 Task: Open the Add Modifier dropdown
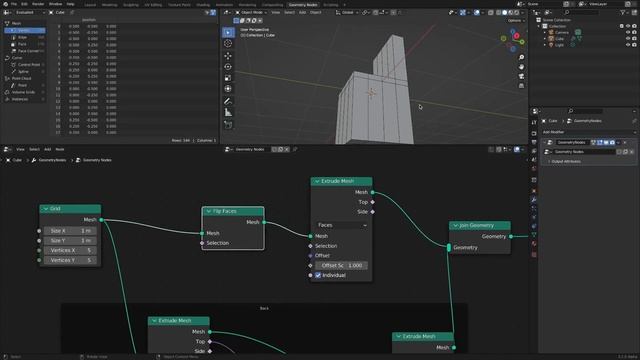point(588,132)
